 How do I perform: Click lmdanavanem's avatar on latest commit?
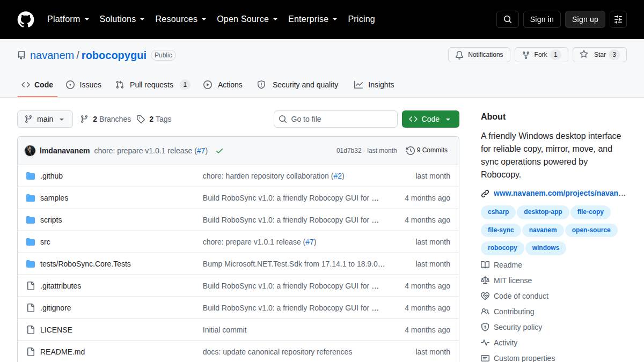point(30,151)
